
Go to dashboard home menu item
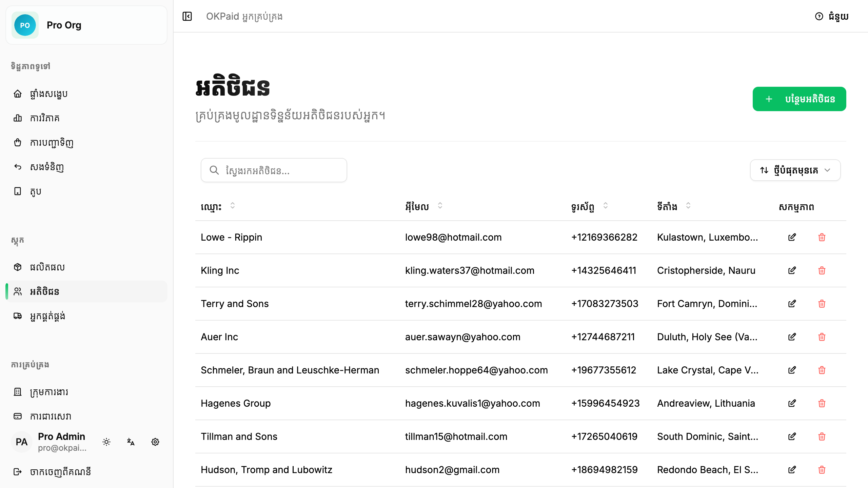pyautogui.click(x=86, y=94)
